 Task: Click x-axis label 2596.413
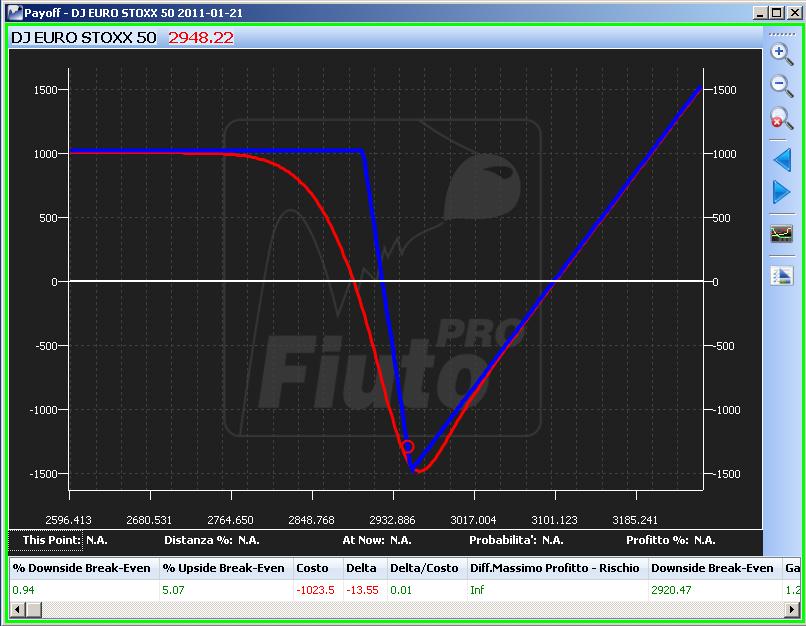(68, 520)
